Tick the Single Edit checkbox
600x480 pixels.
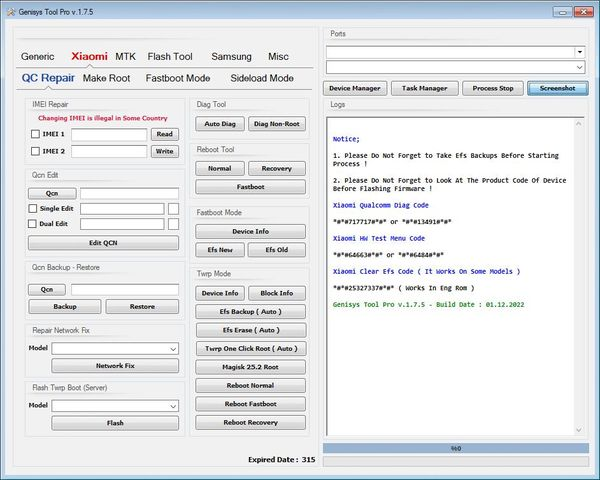tap(33, 208)
